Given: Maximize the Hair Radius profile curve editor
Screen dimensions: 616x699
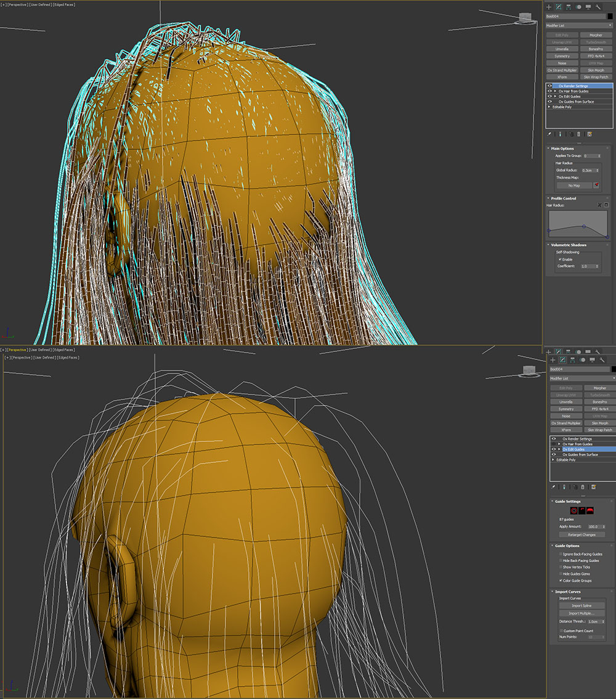Looking at the screenshot, I should click(606, 205).
